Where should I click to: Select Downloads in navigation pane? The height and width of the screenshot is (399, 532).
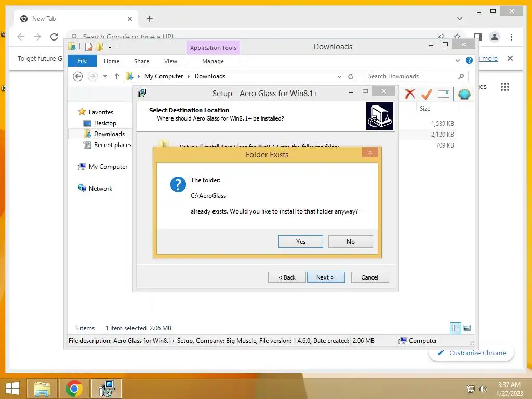point(109,134)
